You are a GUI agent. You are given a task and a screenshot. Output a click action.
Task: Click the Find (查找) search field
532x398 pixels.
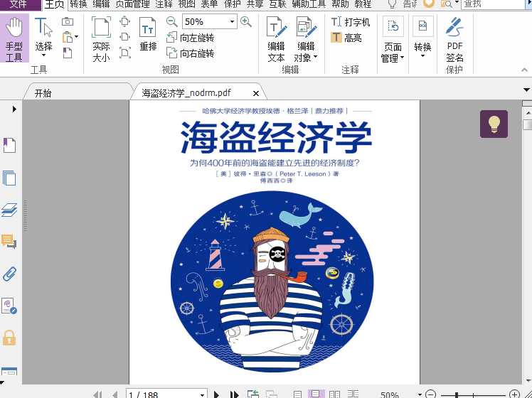click(x=493, y=4)
